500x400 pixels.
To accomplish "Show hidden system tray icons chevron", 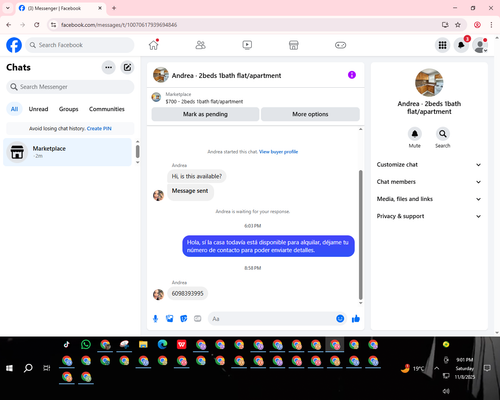I will click(436, 368).
